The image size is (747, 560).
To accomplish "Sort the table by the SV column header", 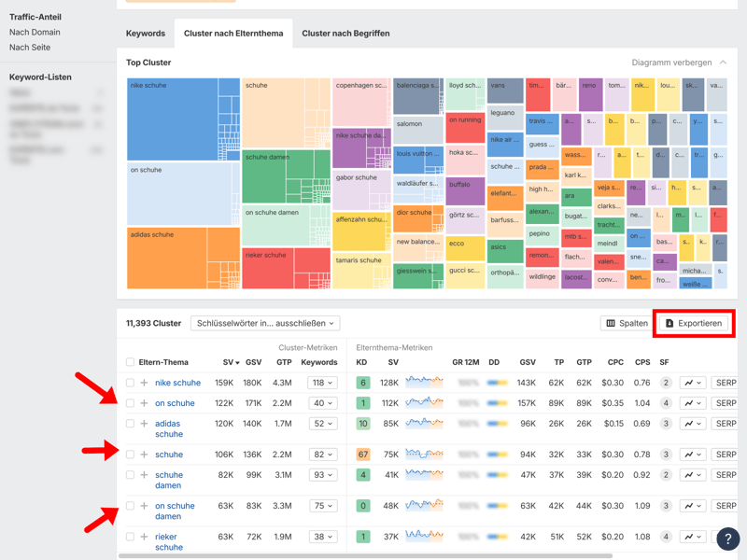I will [228, 362].
